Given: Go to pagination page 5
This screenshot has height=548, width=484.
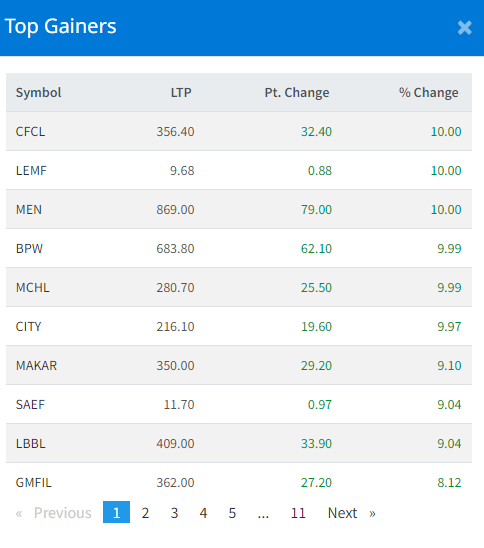Looking at the screenshot, I should [232, 513].
